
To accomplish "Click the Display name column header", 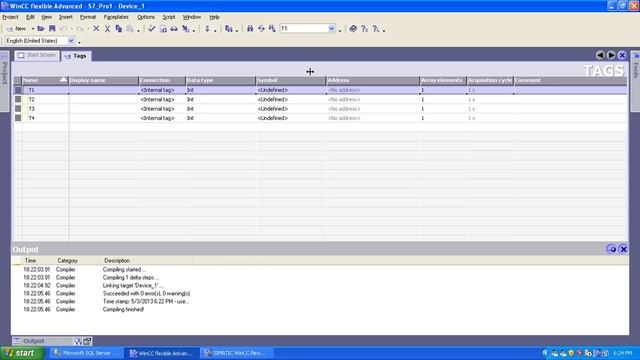I will [104, 80].
